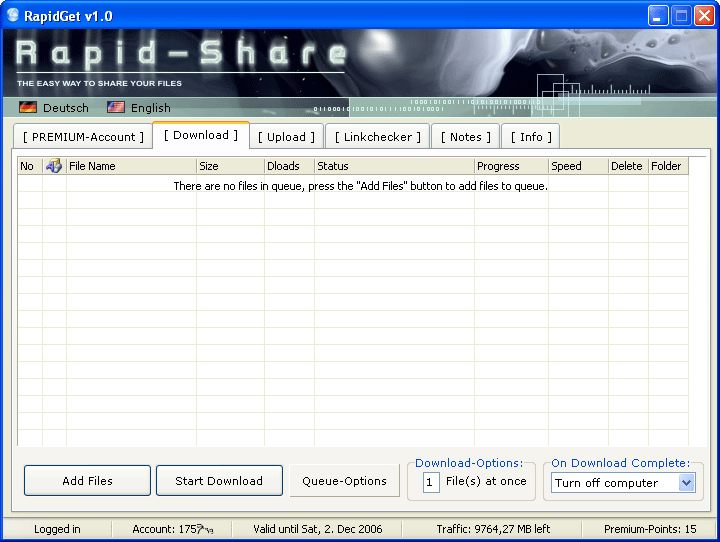Screen dimensions: 720x542
Task: Click the Dloads column header
Action: (x=290, y=166)
